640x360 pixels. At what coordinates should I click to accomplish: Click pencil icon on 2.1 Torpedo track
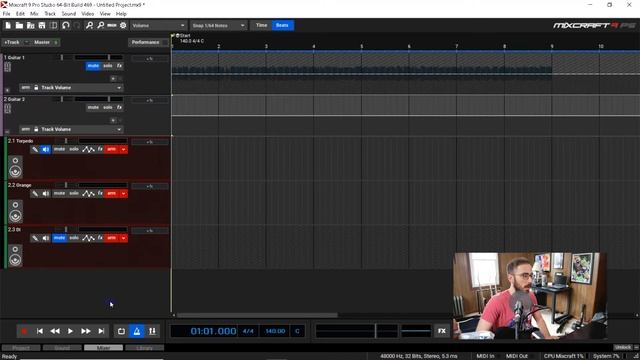pos(35,149)
